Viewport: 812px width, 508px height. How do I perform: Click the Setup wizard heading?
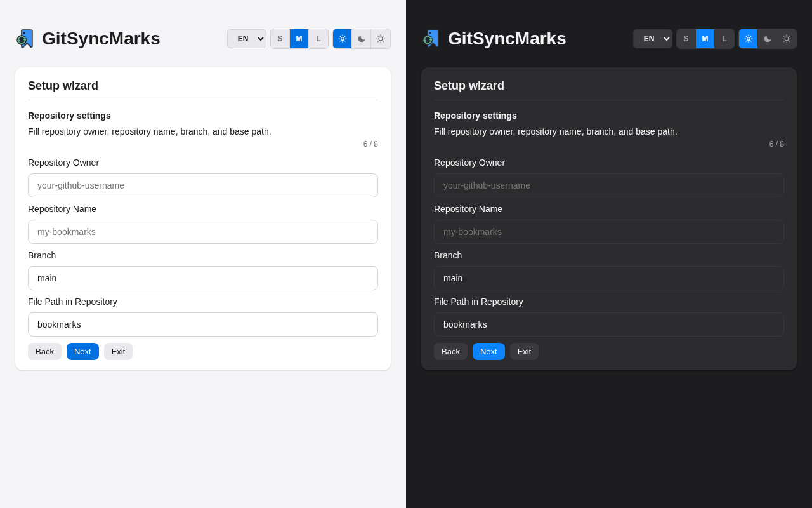pyautogui.click(x=63, y=86)
